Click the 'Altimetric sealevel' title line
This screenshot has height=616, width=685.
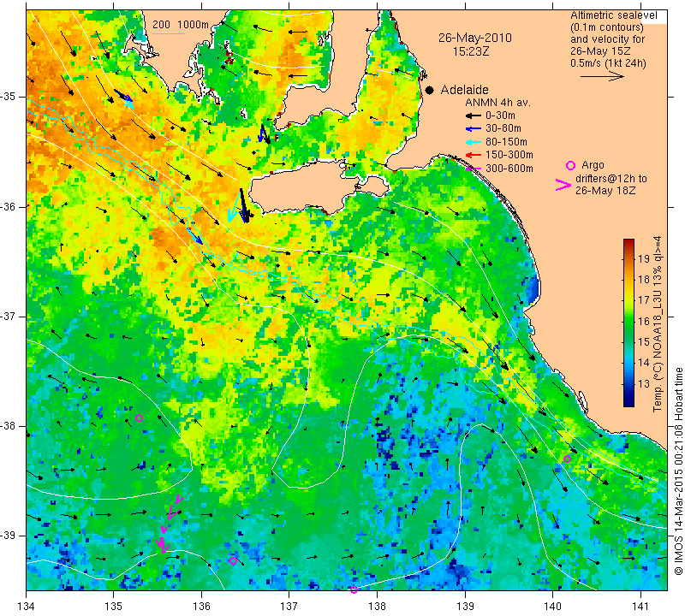pyautogui.click(x=613, y=15)
